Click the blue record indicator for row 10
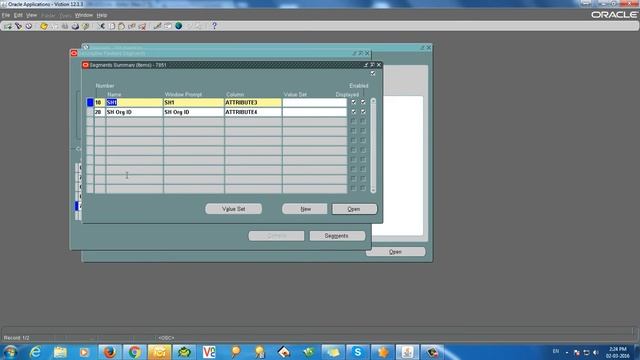 pos(90,102)
